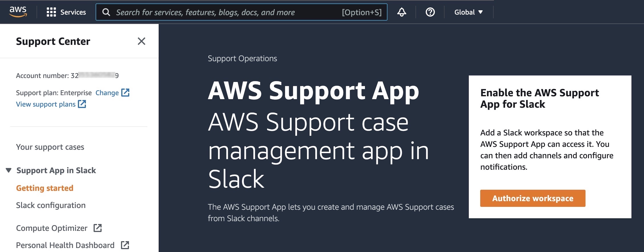This screenshot has width=644, height=252.
Task: Click the Support plan: Enterprise text
Action: tap(54, 93)
